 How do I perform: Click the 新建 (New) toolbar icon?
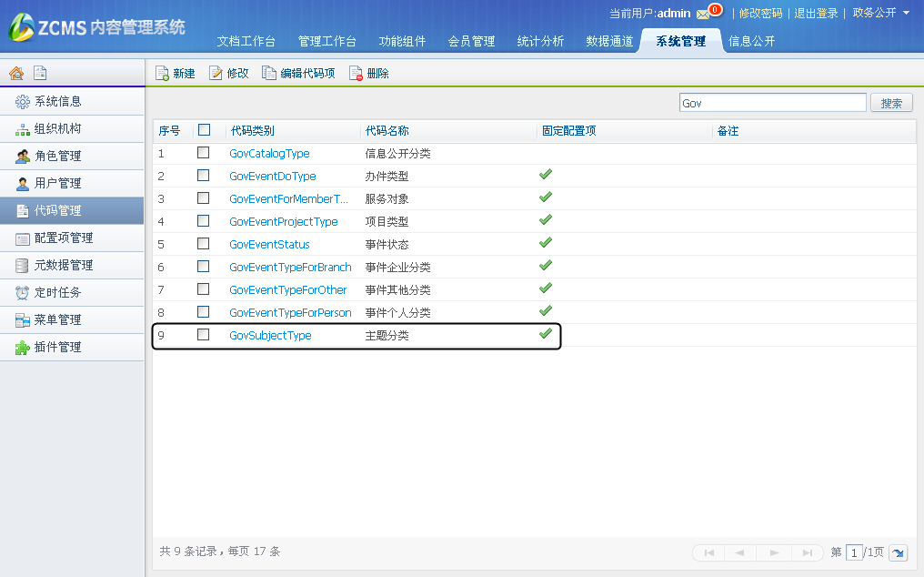click(x=162, y=74)
